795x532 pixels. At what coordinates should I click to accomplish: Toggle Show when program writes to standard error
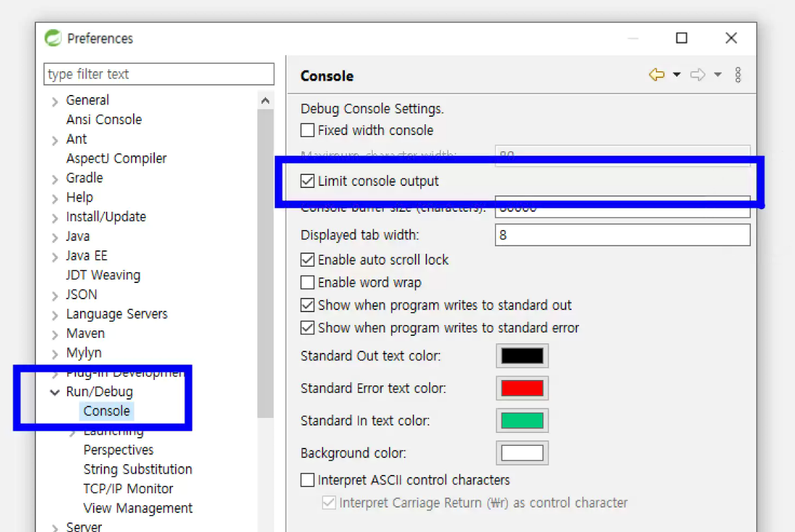(308, 328)
